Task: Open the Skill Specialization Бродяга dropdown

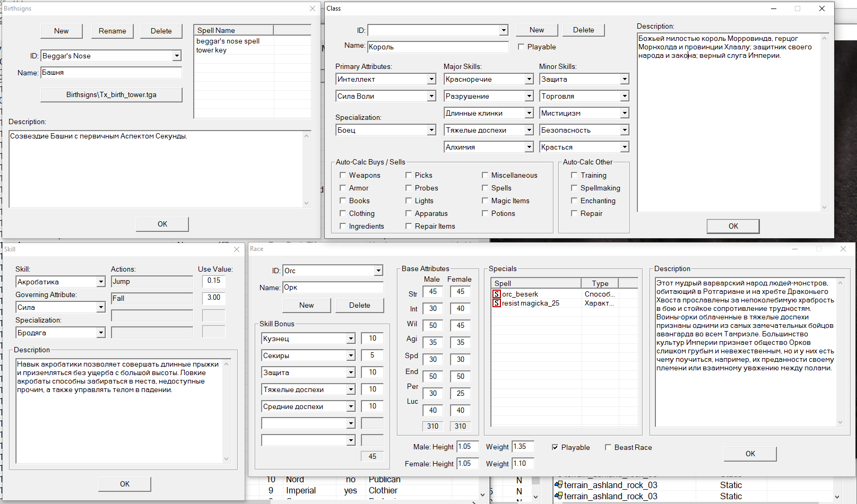Action: (x=101, y=333)
